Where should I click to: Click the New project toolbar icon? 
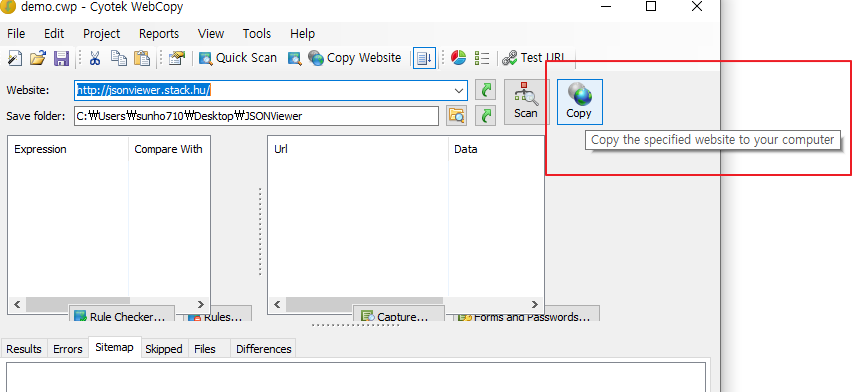click(14, 58)
